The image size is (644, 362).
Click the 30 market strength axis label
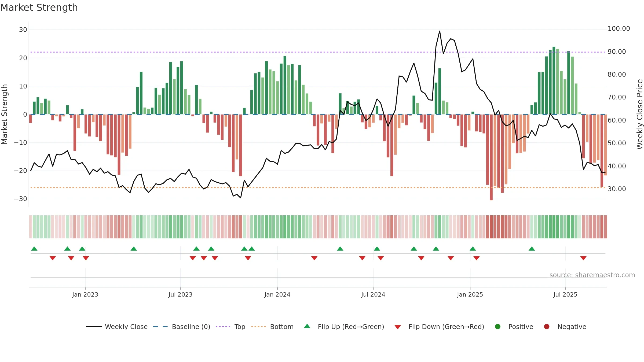click(x=23, y=30)
